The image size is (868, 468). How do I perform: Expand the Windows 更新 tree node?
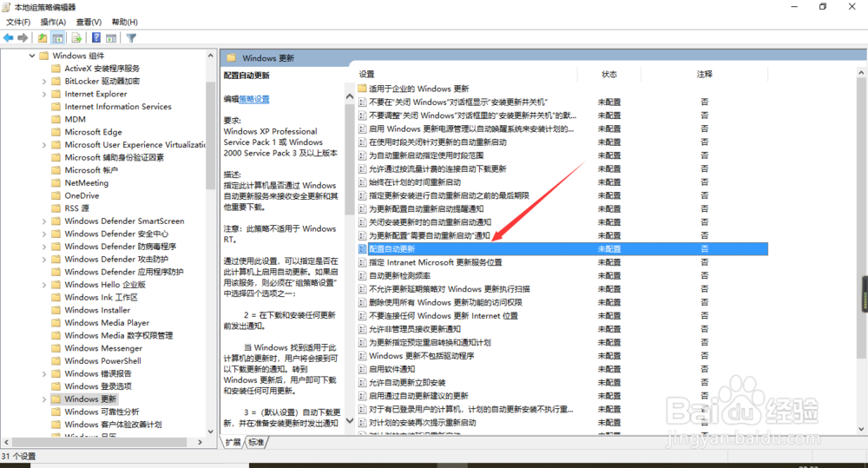pyautogui.click(x=44, y=399)
